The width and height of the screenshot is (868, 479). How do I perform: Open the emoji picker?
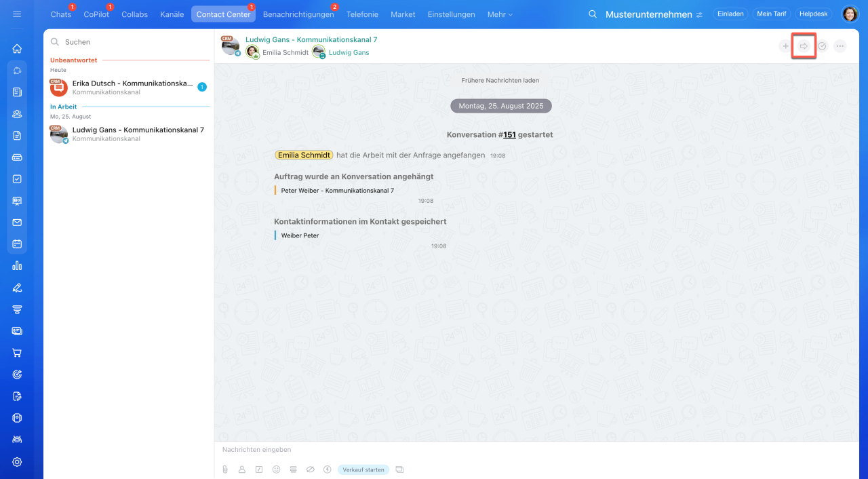click(276, 470)
